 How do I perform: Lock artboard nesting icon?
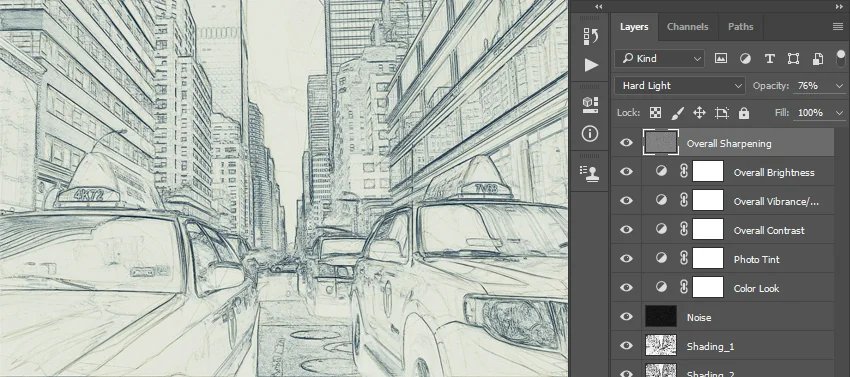click(722, 113)
